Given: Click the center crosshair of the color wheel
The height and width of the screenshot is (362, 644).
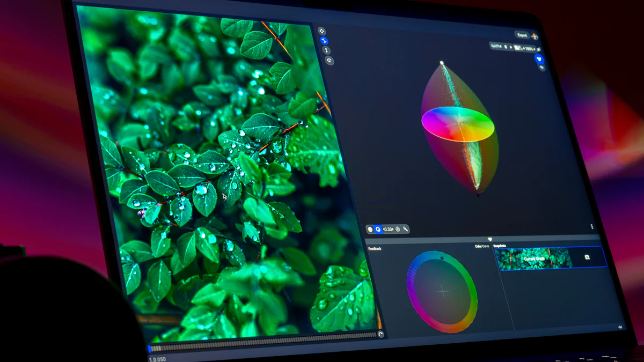Looking at the screenshot, I should (442, 291).
